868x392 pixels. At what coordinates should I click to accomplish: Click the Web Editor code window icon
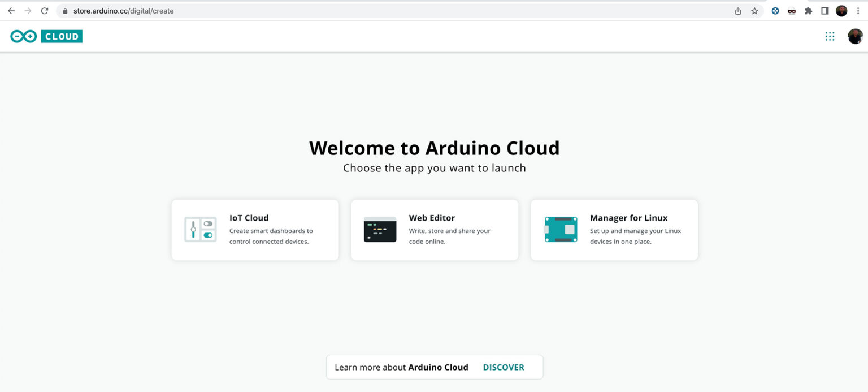(x=380, y=230)
